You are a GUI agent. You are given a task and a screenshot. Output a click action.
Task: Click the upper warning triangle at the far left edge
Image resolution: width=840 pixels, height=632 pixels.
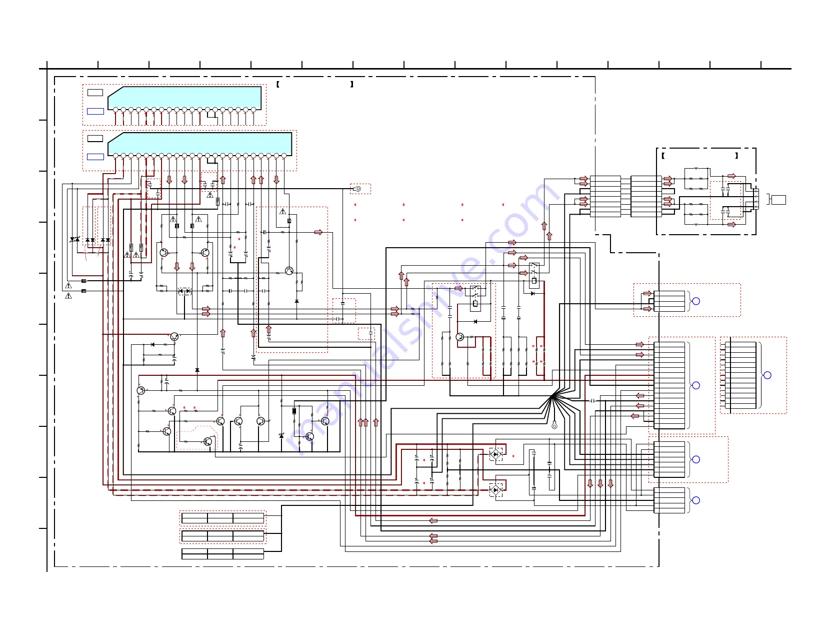(x=68, y=286)
